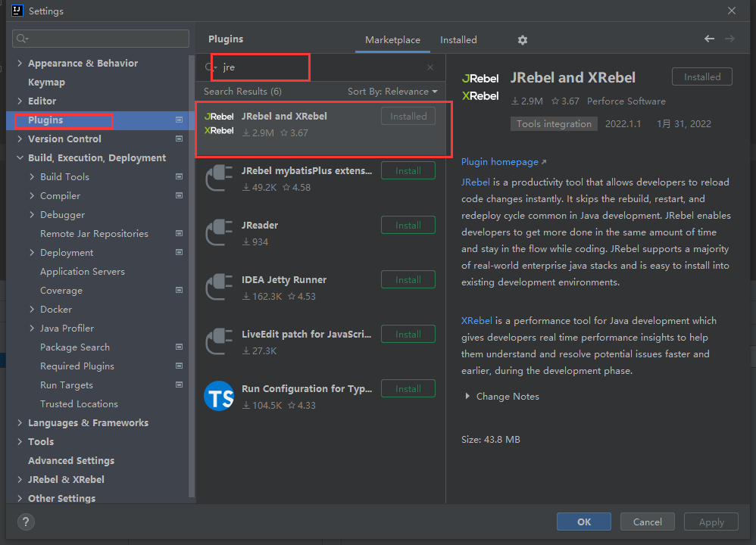Click project-level marker beside Required Plugins

[179, 366]
